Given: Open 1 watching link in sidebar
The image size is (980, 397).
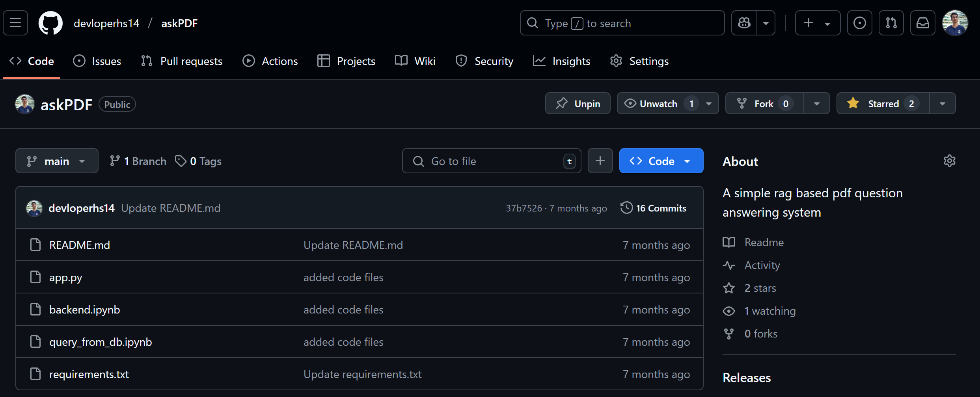Looking at the screenshot, I should 759,311.
